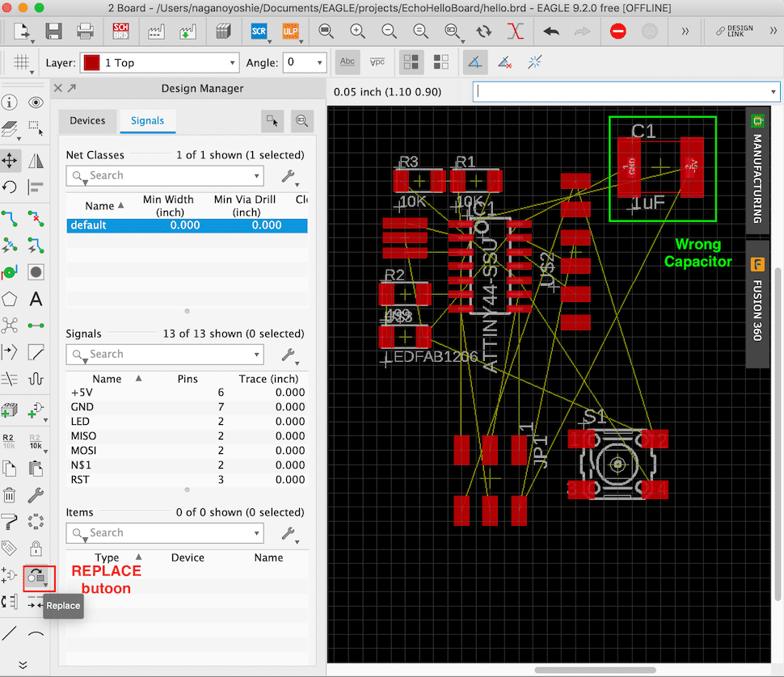
Task: Switch to the Devices tab
Action: [x=87, y=120]
